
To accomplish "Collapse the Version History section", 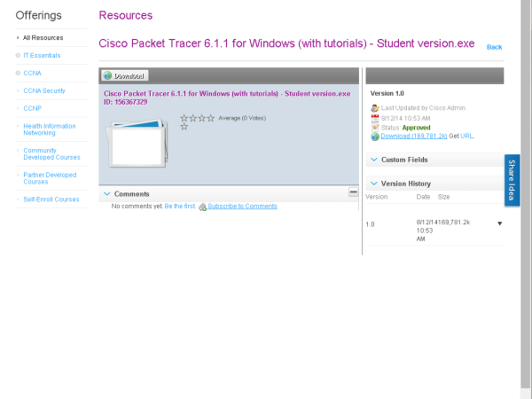I will pos(373,183).
